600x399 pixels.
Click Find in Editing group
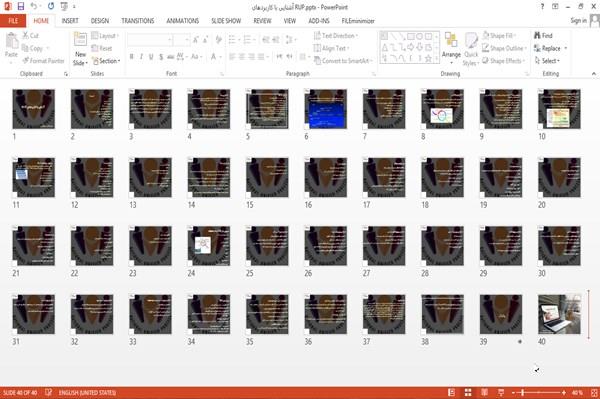tap(543, 36)
